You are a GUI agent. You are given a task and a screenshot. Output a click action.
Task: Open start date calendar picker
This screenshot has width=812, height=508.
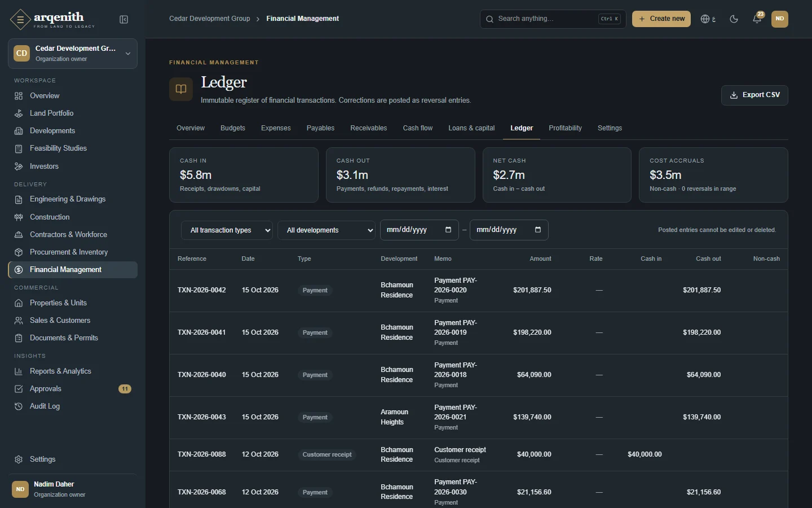(x=448, y=230)
